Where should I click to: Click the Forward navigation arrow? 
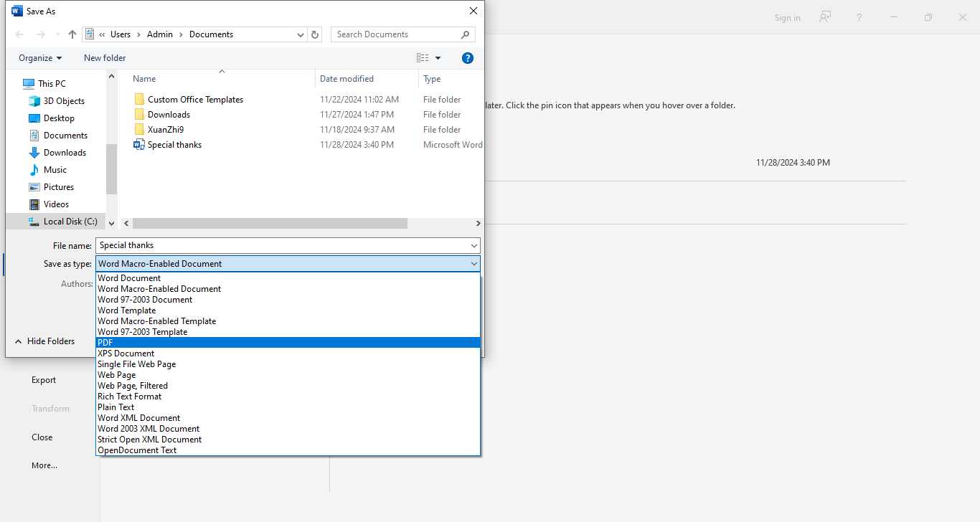click(41, 34)
